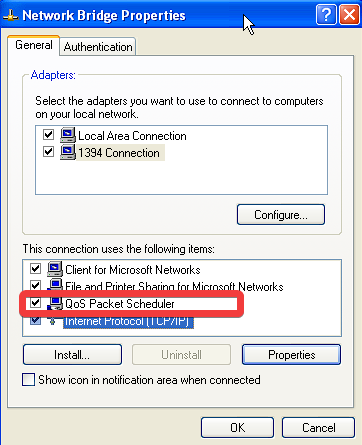Open Properties for the selected item
This screenshot has width=362, height=445.
pyautogui.click(x=291, y=355)
